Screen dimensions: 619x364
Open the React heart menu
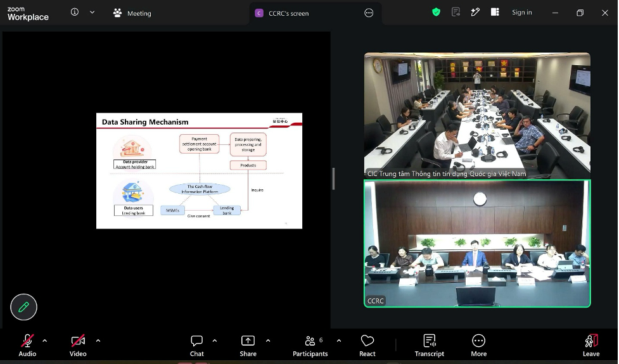coord(367,346)
